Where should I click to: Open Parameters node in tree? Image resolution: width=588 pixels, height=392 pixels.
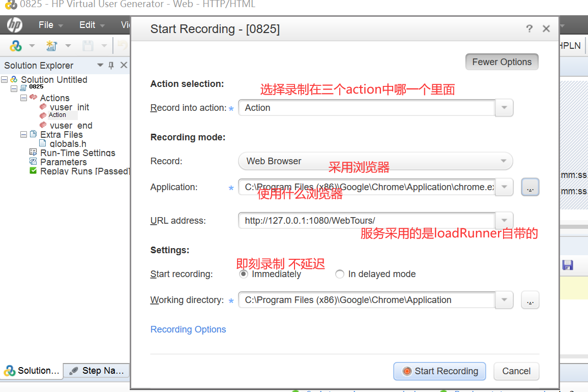(x=64, y=162)
